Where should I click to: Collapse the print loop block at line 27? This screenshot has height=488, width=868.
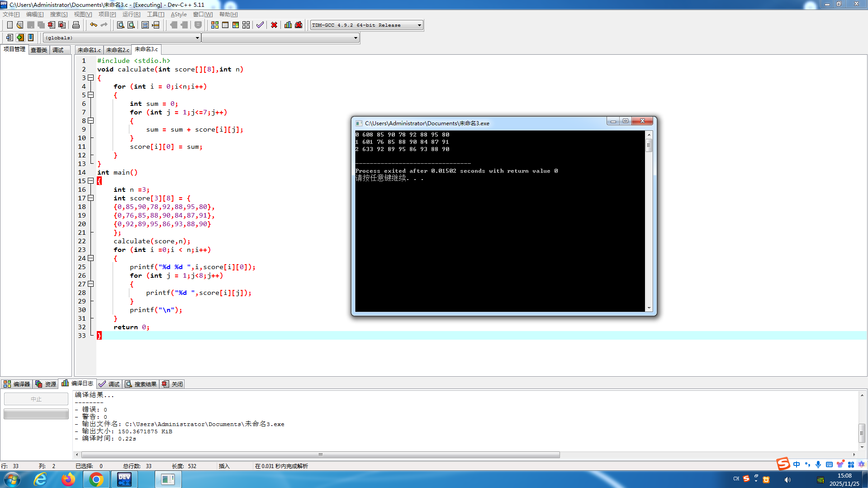91,284
